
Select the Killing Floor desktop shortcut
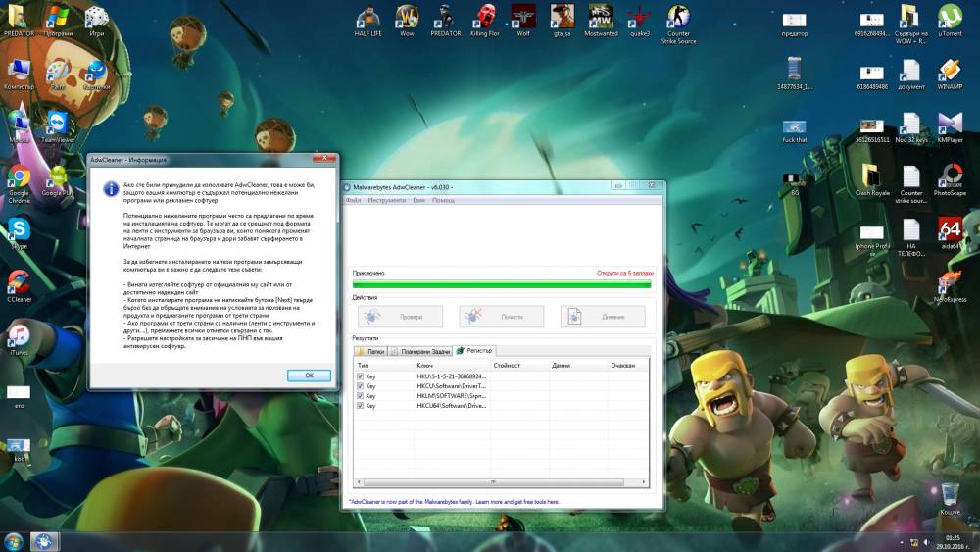(485, 20)
